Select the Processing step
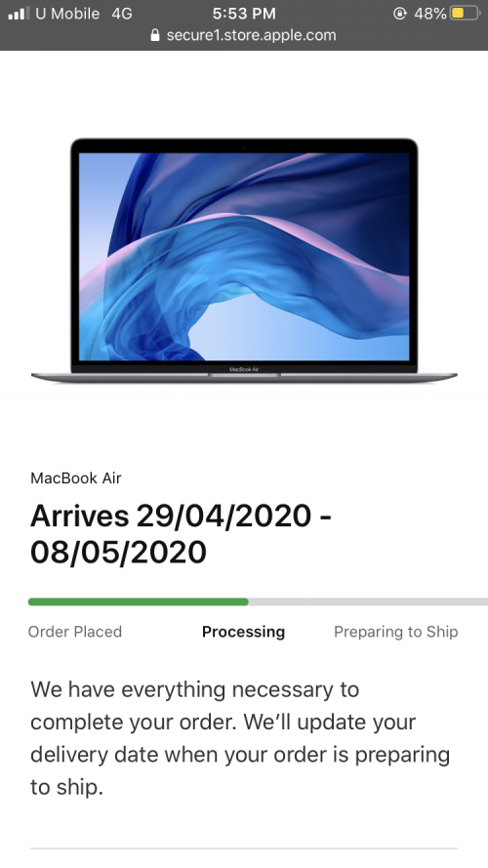The image size is (488, 868). (243, 632)
